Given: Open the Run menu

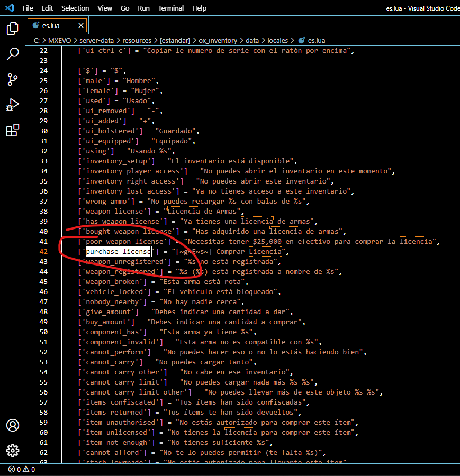Looking at the screenshot, I should point(143,8).
